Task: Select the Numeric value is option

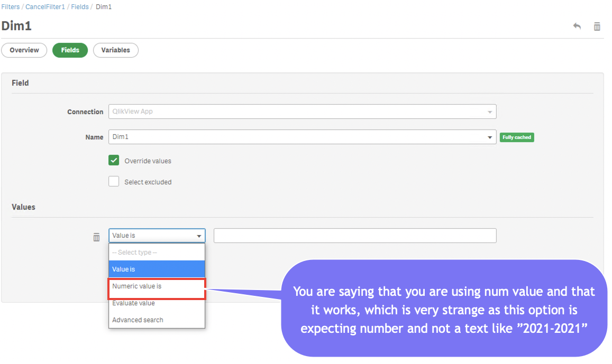Action: coord(157,288)
